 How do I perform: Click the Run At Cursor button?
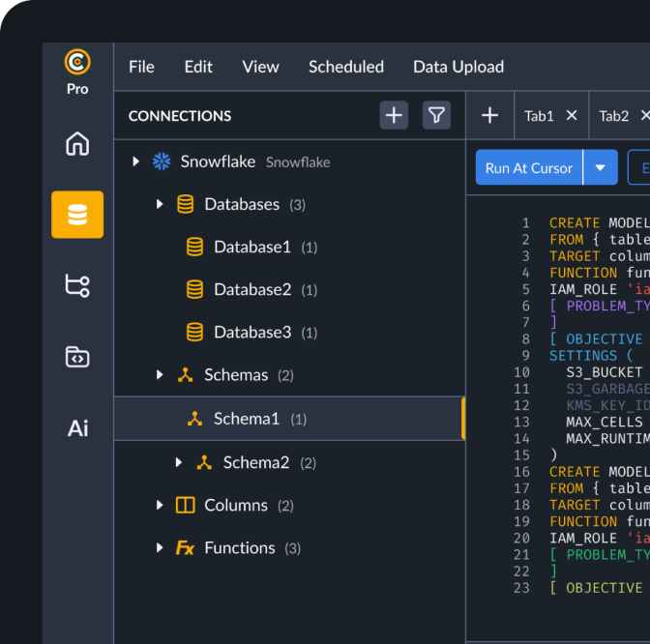click(x=529, y=167)
